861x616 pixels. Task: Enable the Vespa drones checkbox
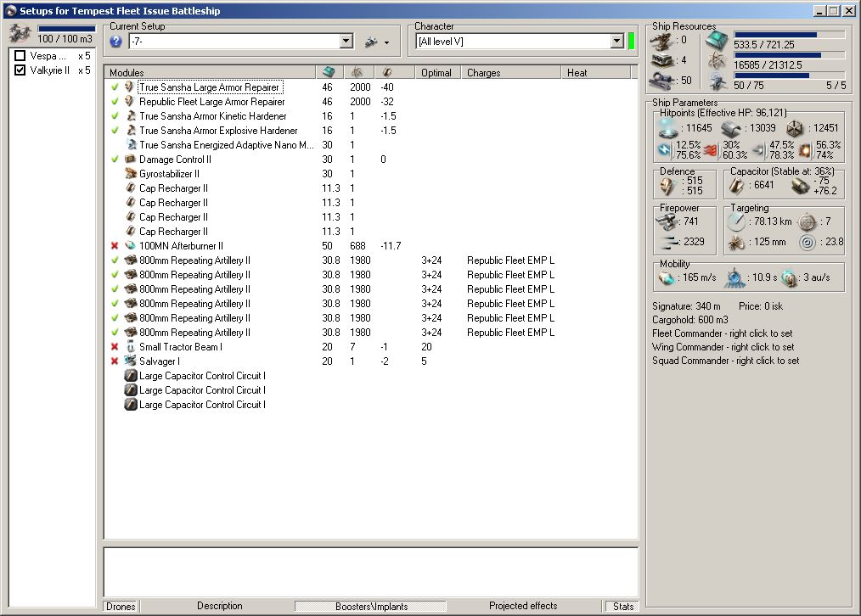[x=20, y=56]
